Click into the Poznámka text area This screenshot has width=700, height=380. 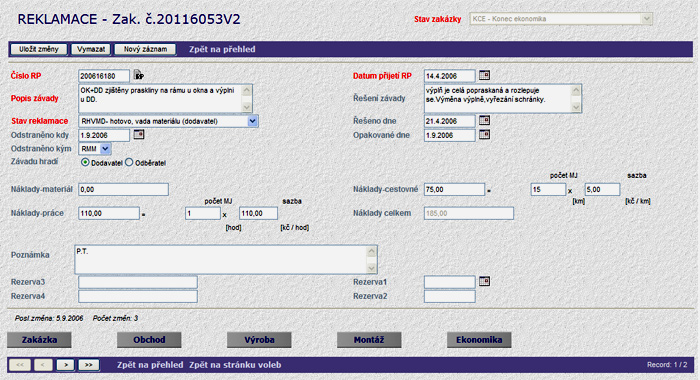coord(226,259)
